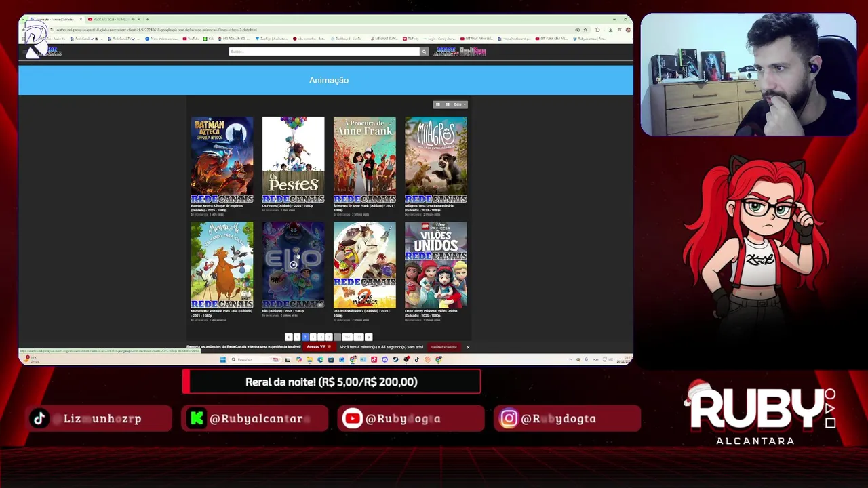Go to pagination page 3
Viewport: 868px width, 488px height.
pos(313,337)
